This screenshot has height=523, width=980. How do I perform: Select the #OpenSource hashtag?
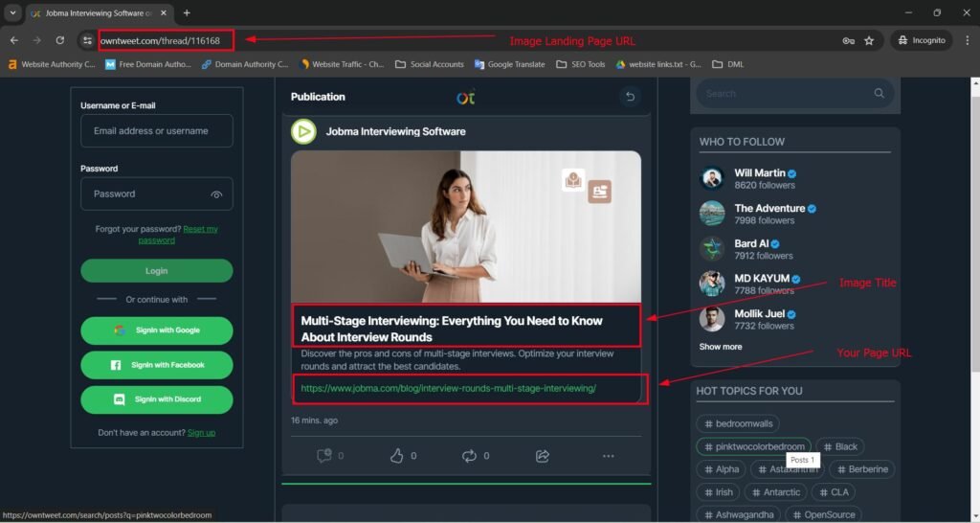coord(823,515)
